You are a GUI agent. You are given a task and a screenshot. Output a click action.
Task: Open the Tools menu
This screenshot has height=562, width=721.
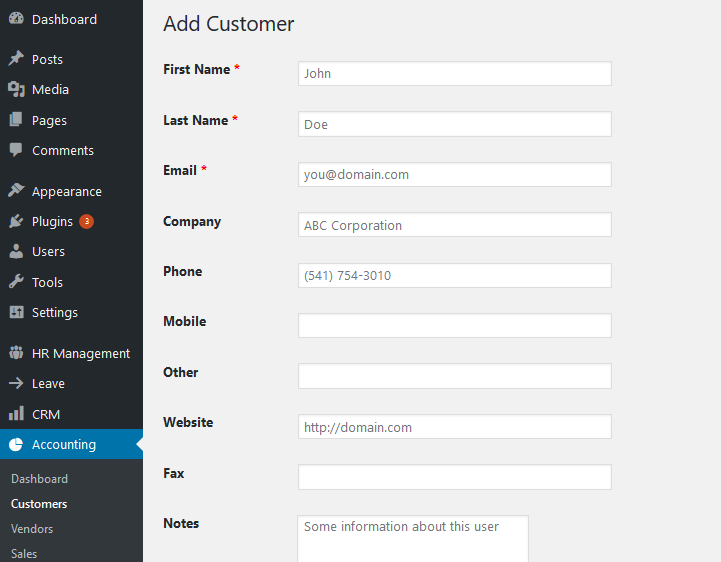(x=71, y=282)
